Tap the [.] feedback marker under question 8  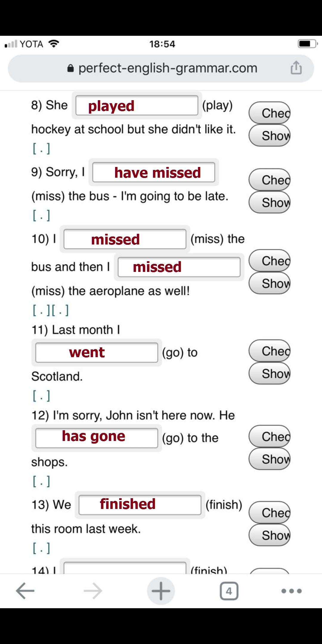(x=41, y=148)
